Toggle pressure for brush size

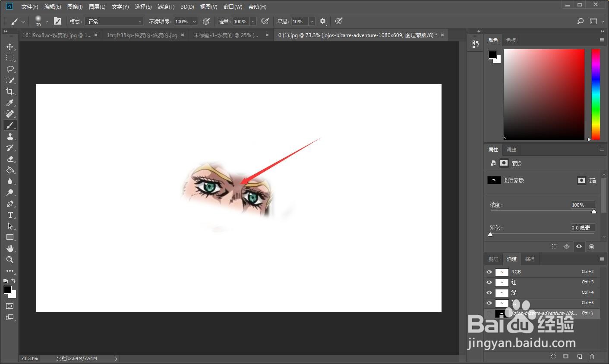coord(339,21)
